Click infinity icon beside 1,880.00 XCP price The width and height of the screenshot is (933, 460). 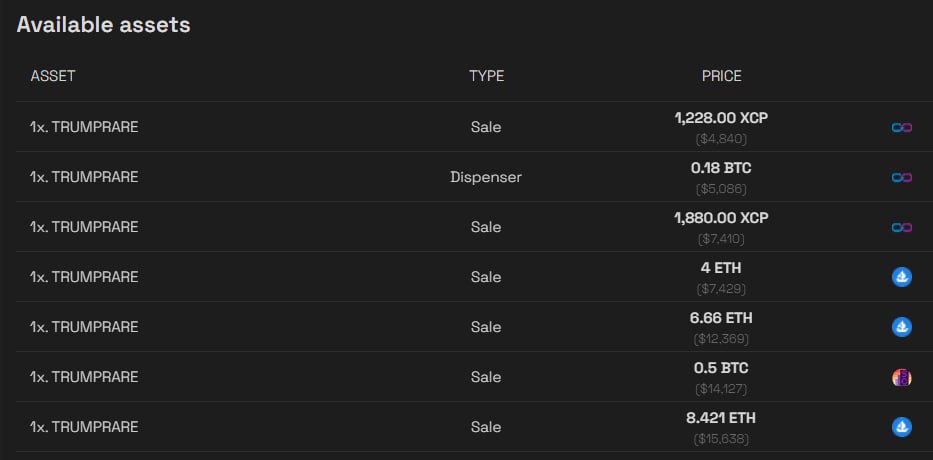point(901,227)
